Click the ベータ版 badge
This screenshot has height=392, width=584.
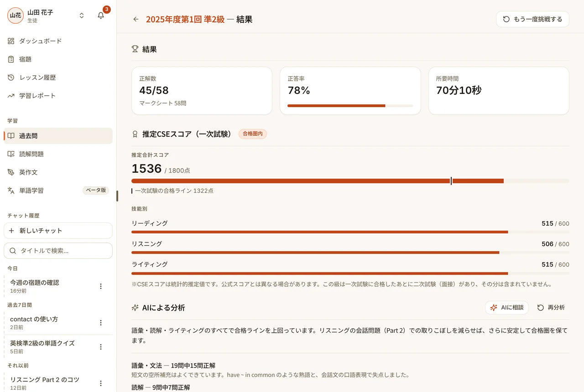point(96,191)
